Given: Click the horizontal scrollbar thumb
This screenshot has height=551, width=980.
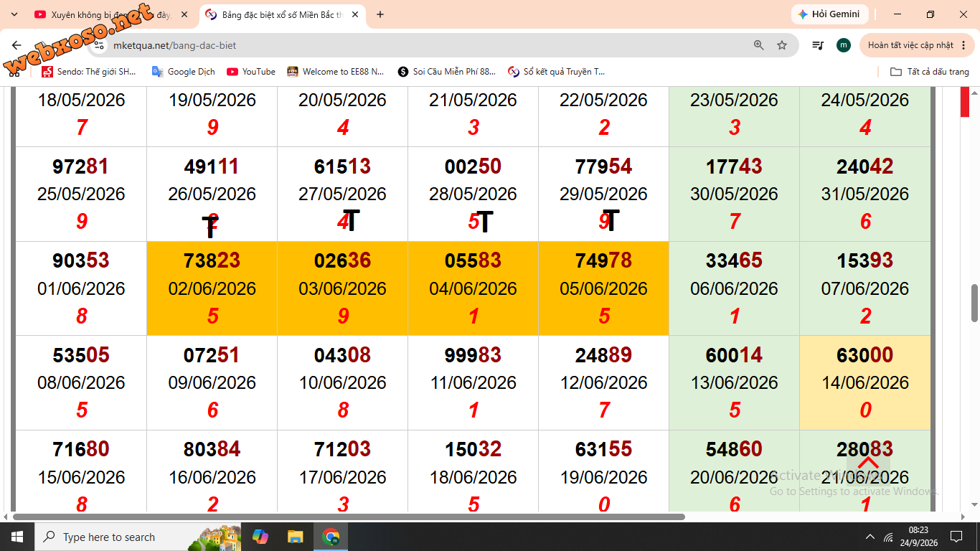Looking at the screenshot, I should point(349,517).
